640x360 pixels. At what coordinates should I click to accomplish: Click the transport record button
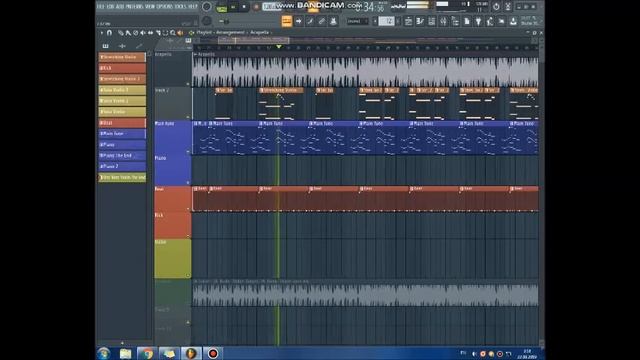coord(256,7)
